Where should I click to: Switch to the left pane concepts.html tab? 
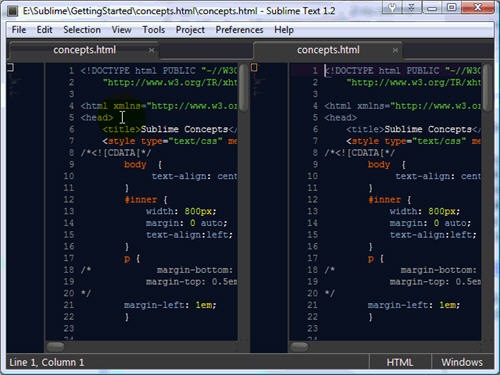[x=85, y=50]
